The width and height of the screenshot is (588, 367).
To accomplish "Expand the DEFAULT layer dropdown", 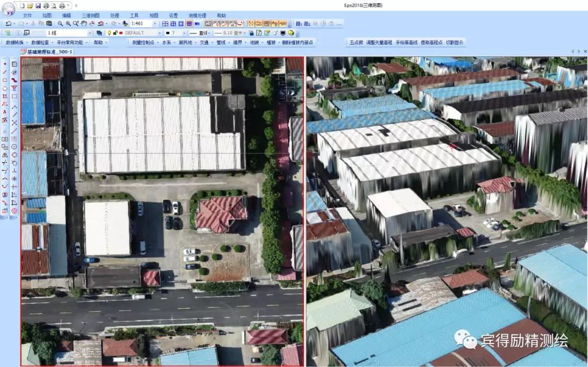I will pyautogui.click(x=159, y=33).
